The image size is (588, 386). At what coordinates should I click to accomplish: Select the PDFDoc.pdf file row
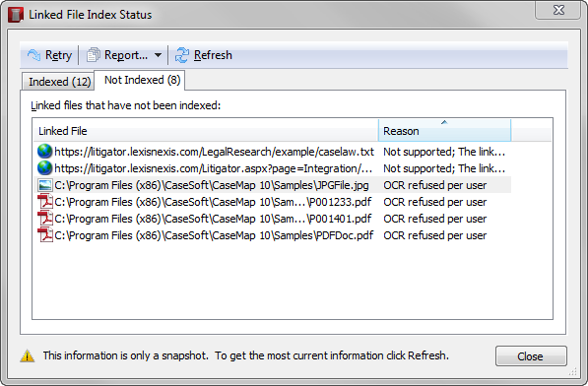pos(272,235)
